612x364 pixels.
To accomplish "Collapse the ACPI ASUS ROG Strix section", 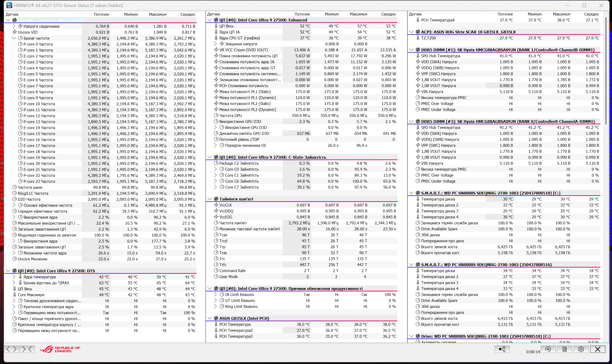I will pyautogui.click(x=411, y=32).
